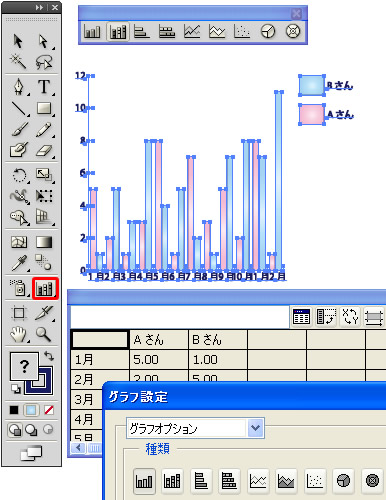Click Transpose row/column button
Viewport: 386px width, 500px height.
(x=326, y=317)
